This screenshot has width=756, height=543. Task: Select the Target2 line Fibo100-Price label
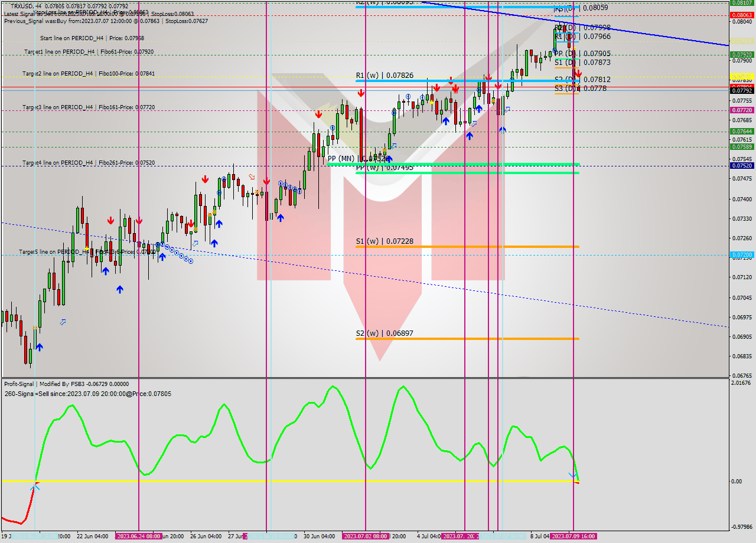(89, 74)
